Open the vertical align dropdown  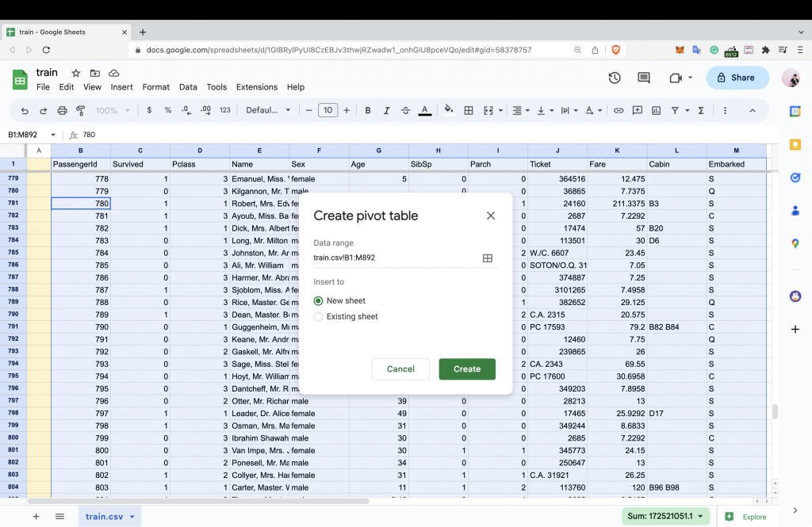coord(545,110)
